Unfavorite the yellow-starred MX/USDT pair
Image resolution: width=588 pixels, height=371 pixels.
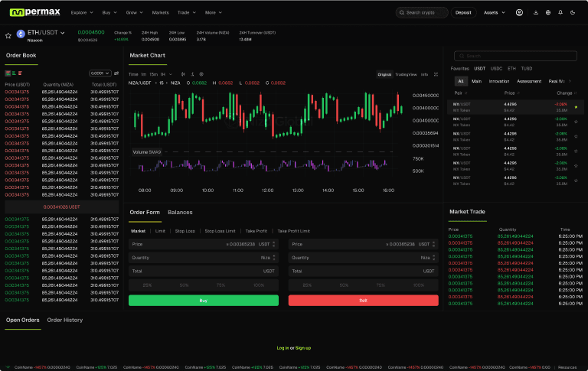click(576, 107)
